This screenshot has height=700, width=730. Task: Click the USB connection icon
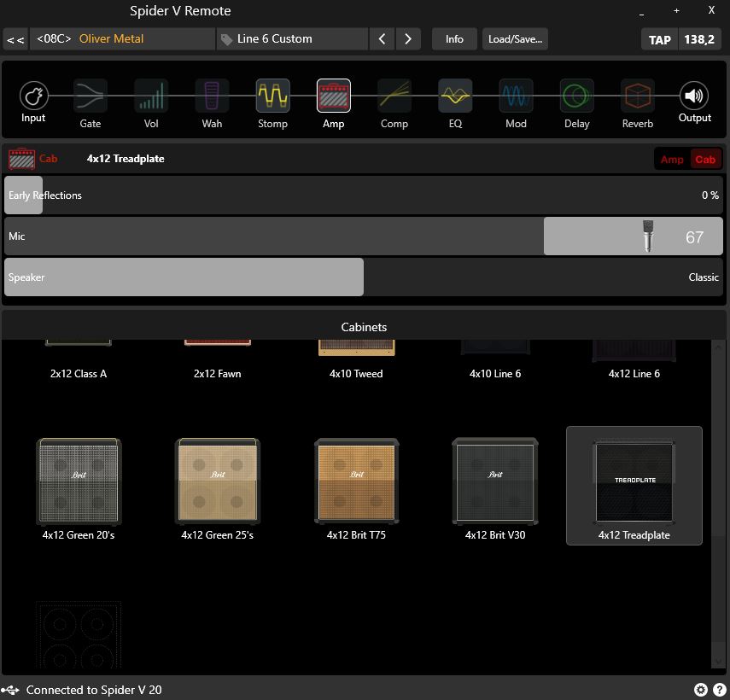point(10,690)
